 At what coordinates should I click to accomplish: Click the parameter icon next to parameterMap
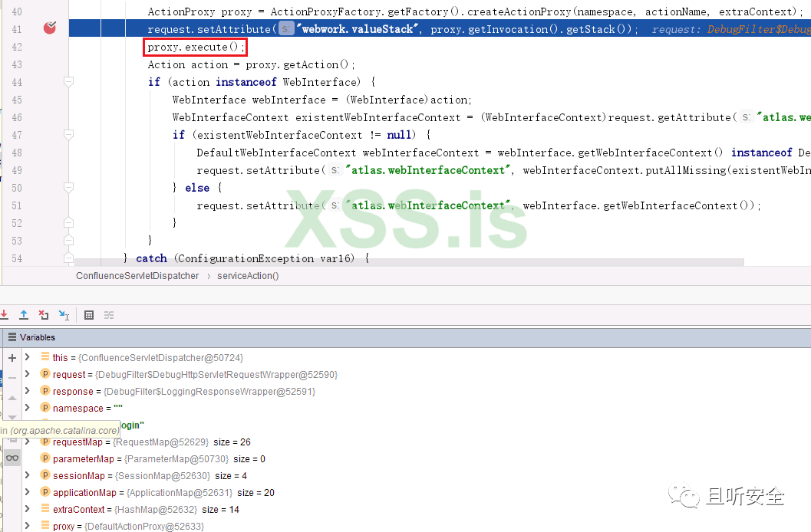click(45, 458)
